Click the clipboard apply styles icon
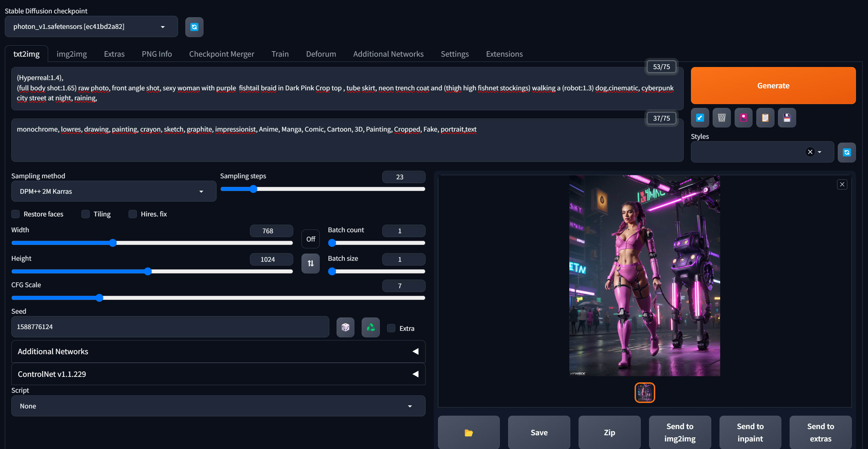The height and width of the screenshot is (449, 868). (x=765, y=118)
